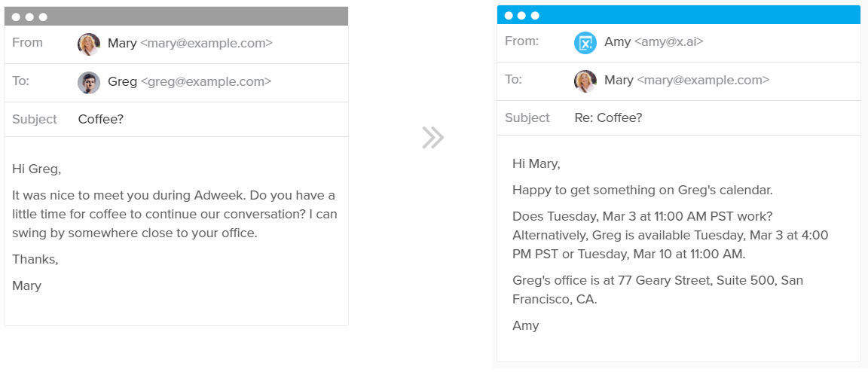Click Amy's x.ai avatar icon
Image resolution: width=868 pixels, height=375 pixels.
pos(585,43)
